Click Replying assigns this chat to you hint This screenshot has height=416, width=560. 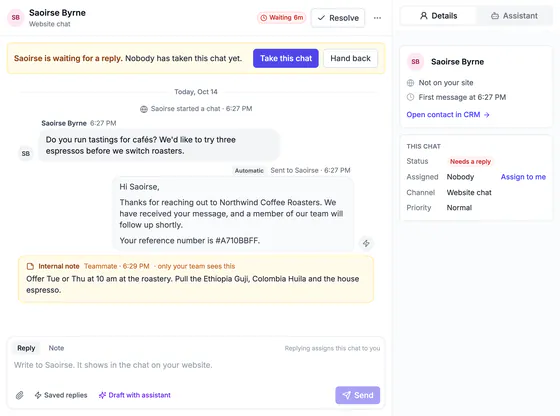pos(332,348)
